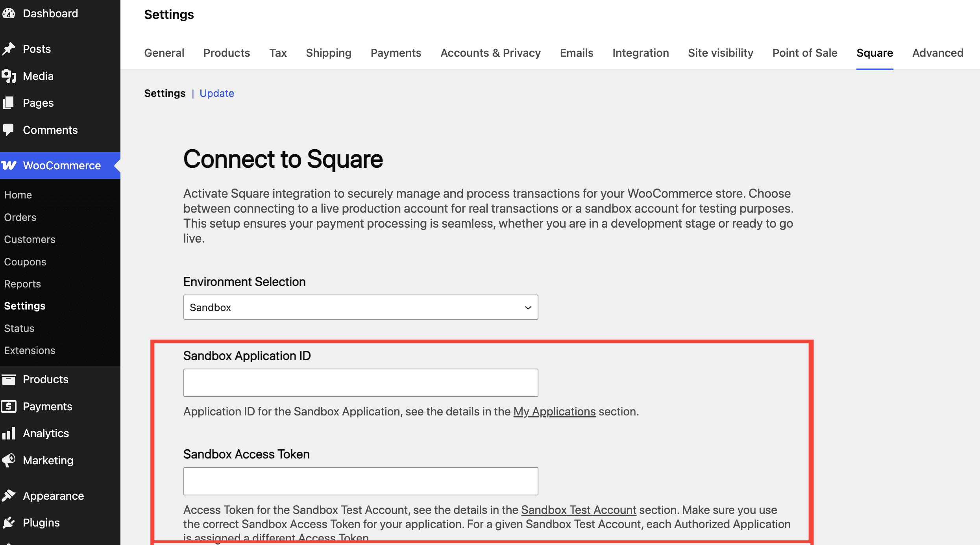
Task: Click the Posts pushpin icon
Action: point(9,49)
